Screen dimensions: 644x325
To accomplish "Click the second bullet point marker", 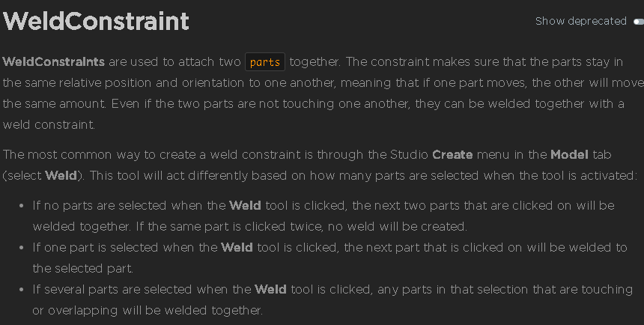I will pos(20,247).
